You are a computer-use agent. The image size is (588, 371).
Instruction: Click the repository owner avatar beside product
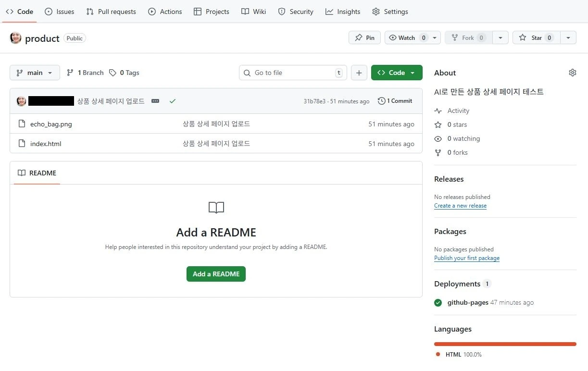coord(15,38)
